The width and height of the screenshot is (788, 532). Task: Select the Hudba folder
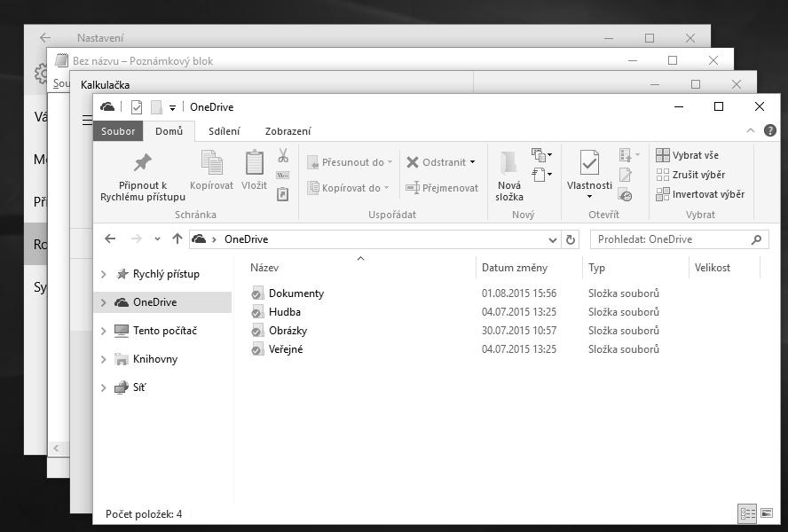pyautogui.click(x=285, y=312)
